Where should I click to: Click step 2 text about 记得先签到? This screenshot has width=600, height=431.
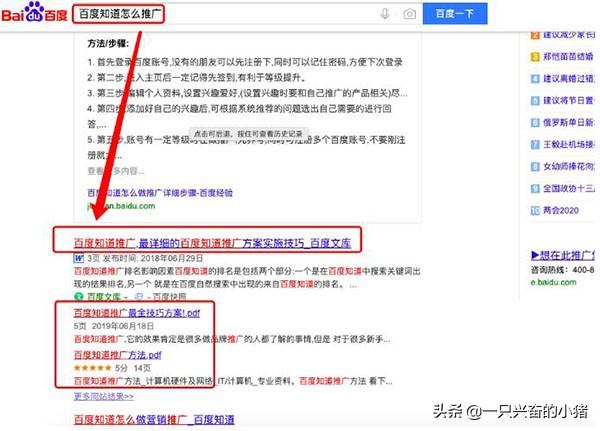point(196,78)
